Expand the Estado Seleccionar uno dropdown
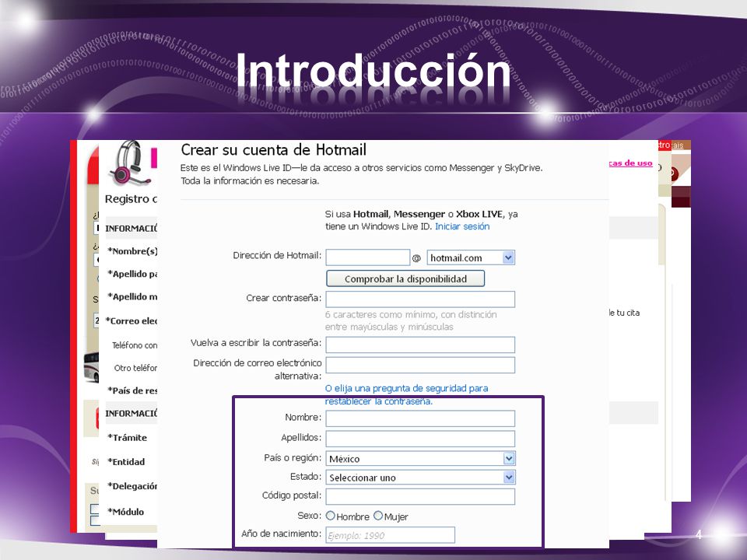Viewport: 747px width, 560px height. pos(420,477)
